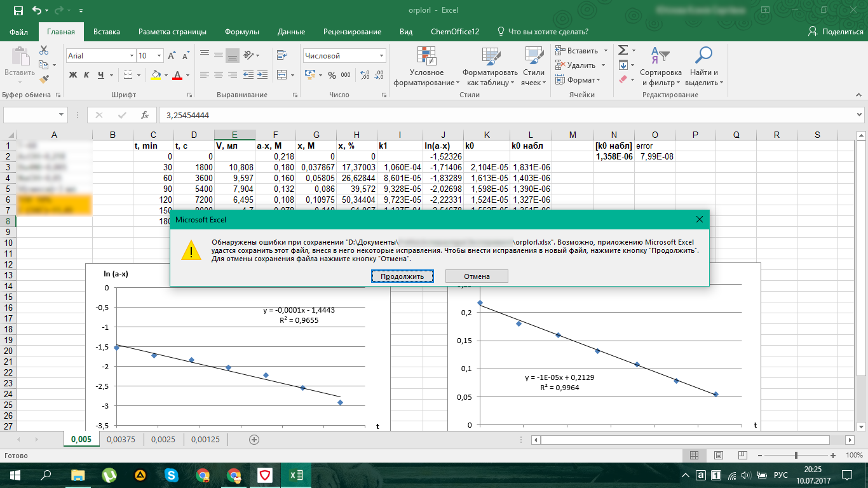Screen dimensions: 868x488
Task: Expand Форматировать как таблицу gallery
Action: [x=490, y=67]
